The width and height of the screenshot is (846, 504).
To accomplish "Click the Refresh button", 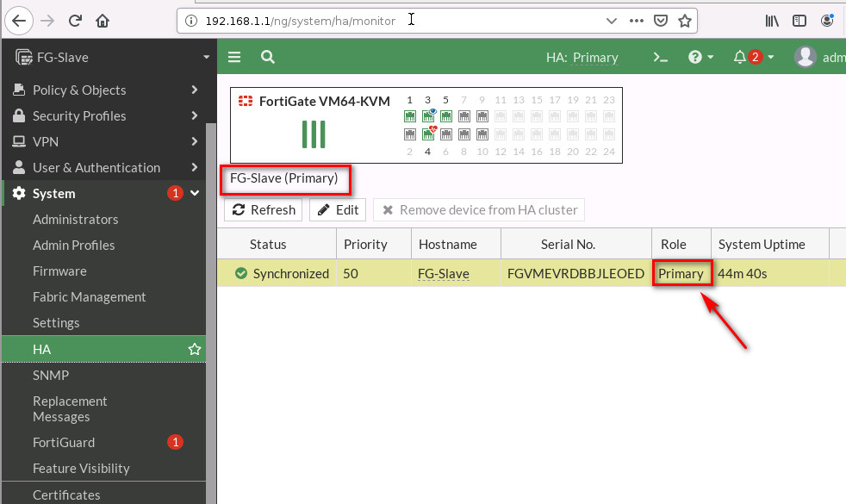I will click(263, 209).
